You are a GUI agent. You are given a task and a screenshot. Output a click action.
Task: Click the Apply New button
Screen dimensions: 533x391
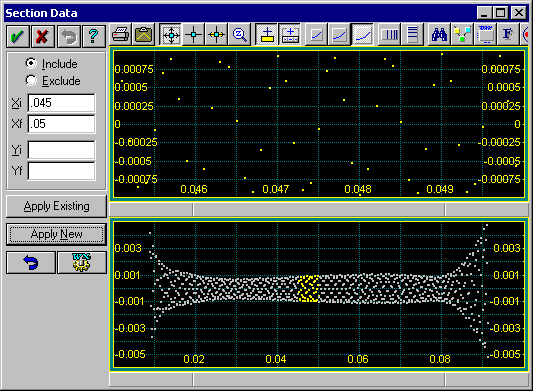click(x=56, y=234)
